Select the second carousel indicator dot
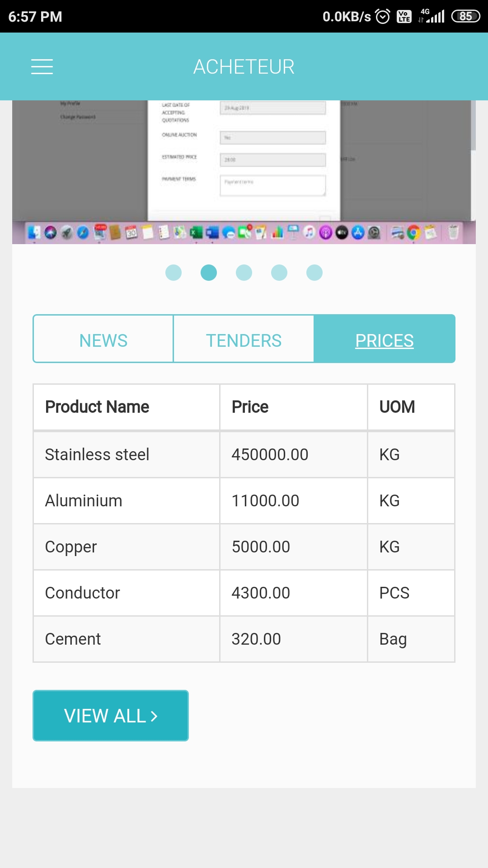The height and width of the screenshot is (868, 488). pos(209,273)
